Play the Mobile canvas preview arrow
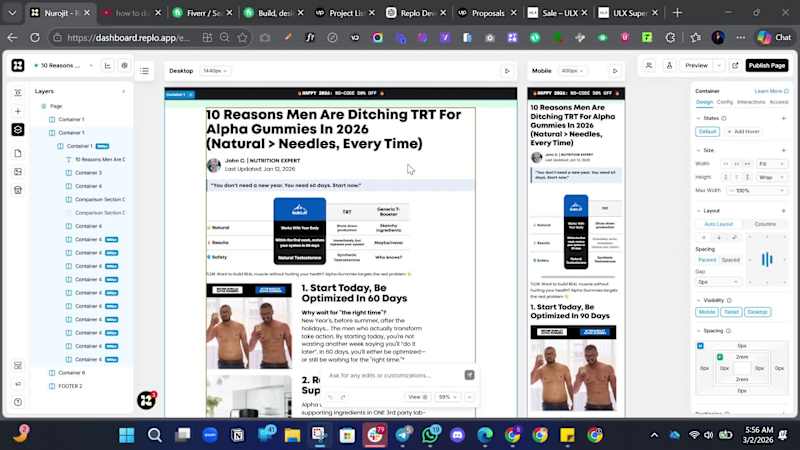The height and width of the screenshot is (450, 800). pos(615,71)
